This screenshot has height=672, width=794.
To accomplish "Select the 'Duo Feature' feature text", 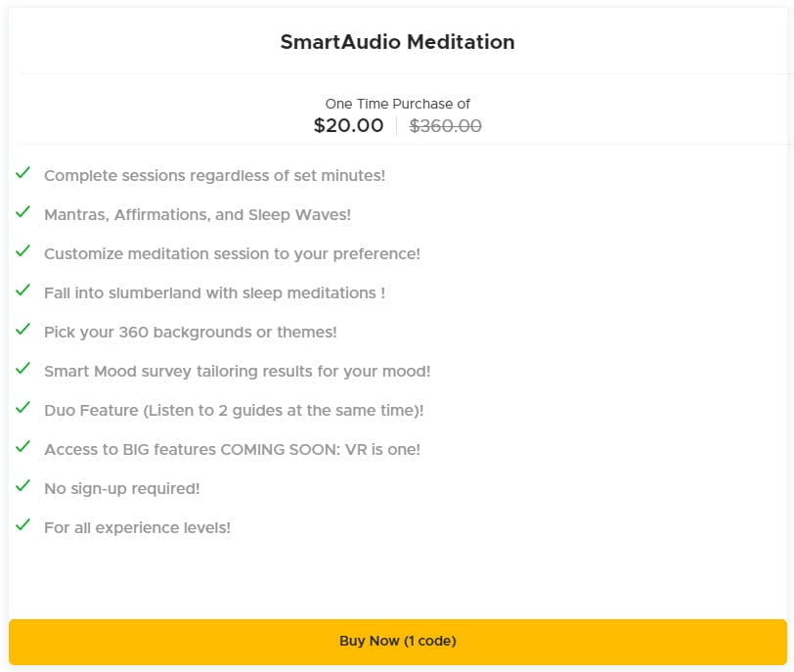I will click(x=234, y=411).
